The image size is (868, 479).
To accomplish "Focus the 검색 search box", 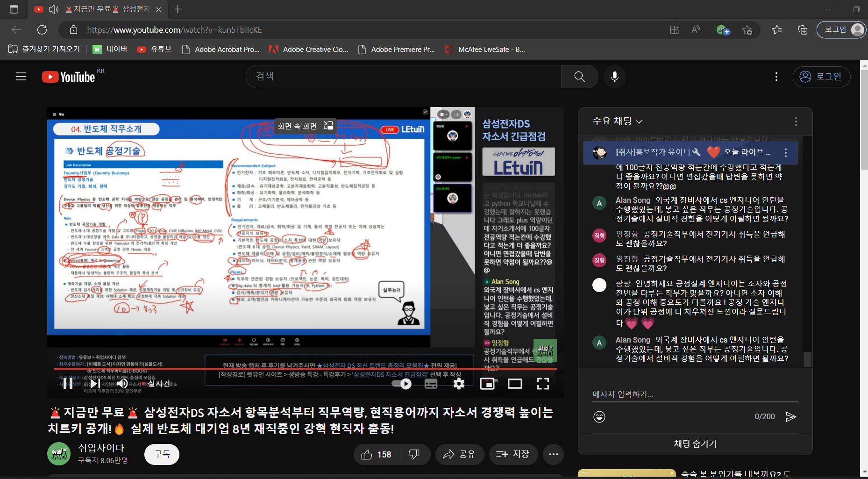I will click(404, 77).
